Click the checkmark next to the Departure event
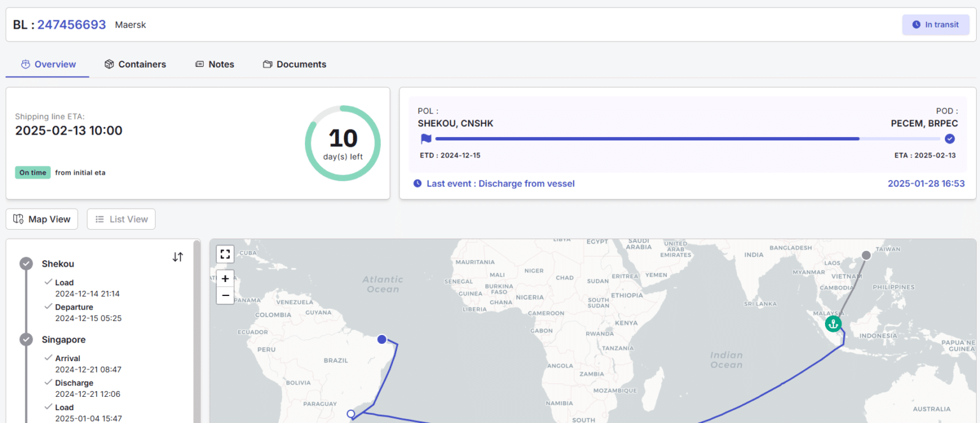This screenshot has width=980, height=423. tap(48, 306)
